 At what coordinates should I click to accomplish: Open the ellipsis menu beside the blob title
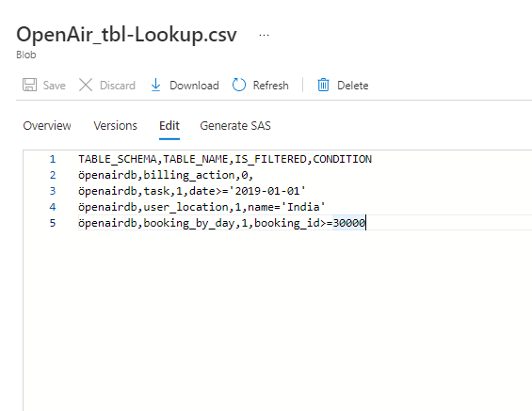(264, 35)
